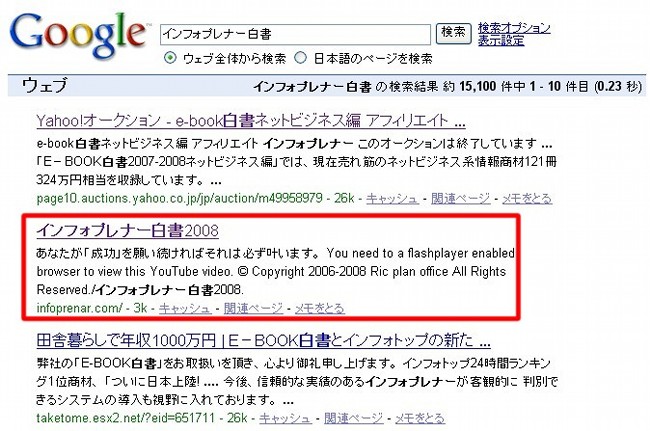Click the 検索 search button
Viewport: 650px width, 431px height.
[x=454, y=33]
